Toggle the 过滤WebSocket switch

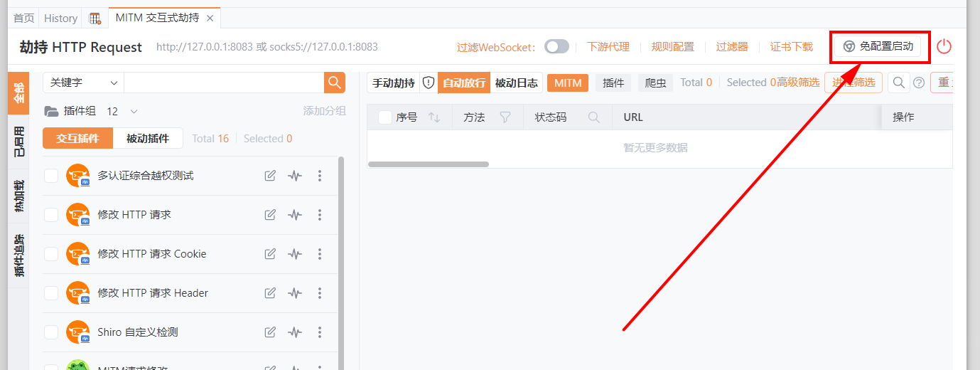tap(556, 47)
